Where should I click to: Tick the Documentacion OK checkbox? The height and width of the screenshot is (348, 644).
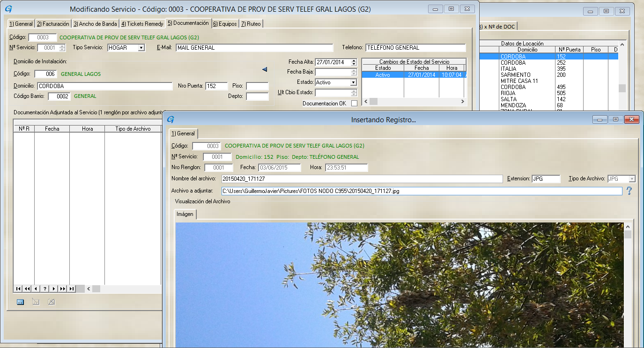(354, 103)
